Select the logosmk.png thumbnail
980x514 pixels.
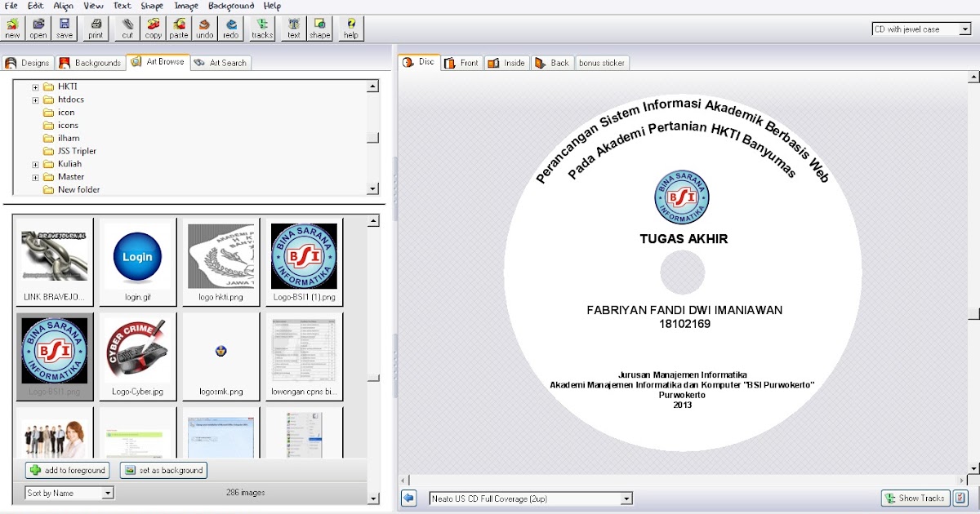pos(220,357)
